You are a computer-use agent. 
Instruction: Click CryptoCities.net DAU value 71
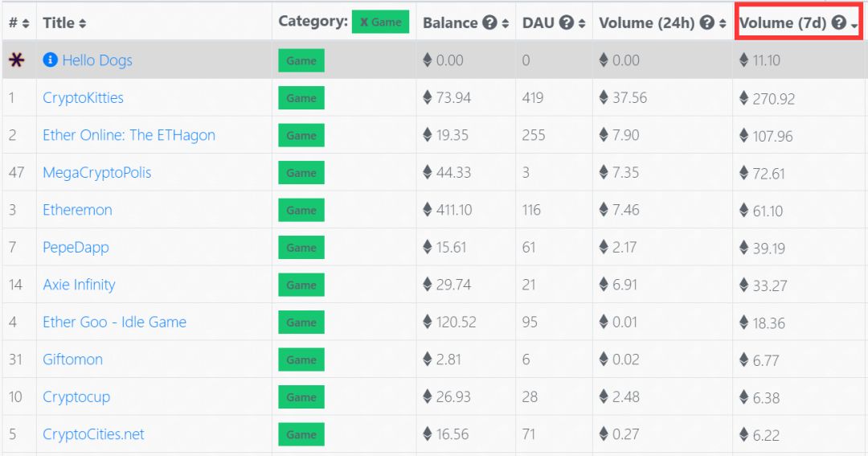click(x=529, y=433)
